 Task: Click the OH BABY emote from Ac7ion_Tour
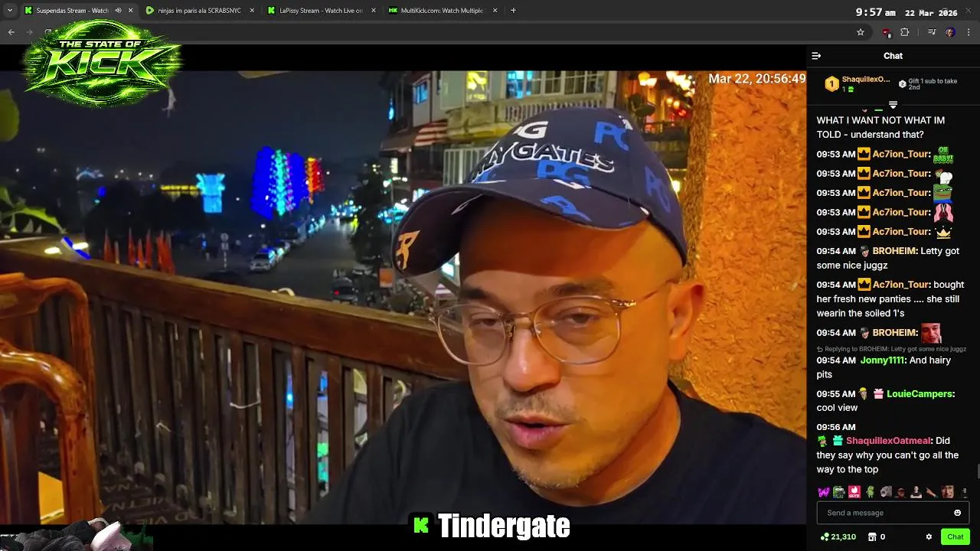[943, 155]
